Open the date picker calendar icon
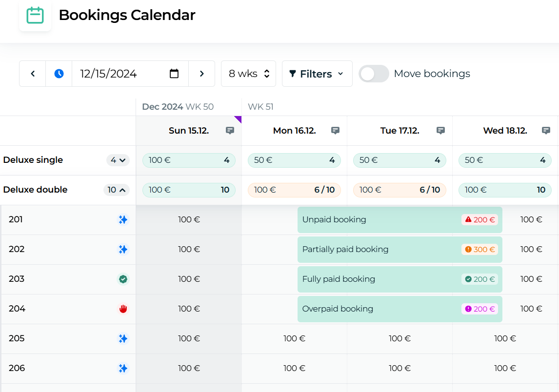This screenshot has height=392, width=559. (x=174, y=74)
